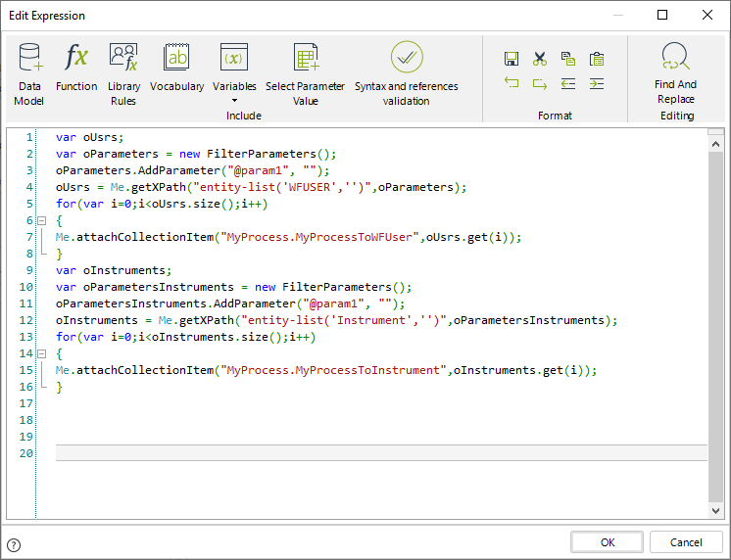Image resolution: width=731 pixels, height=560 pixels.
Task: Click 'var oUsrs;' on line 1
Action: pos(89,137)
